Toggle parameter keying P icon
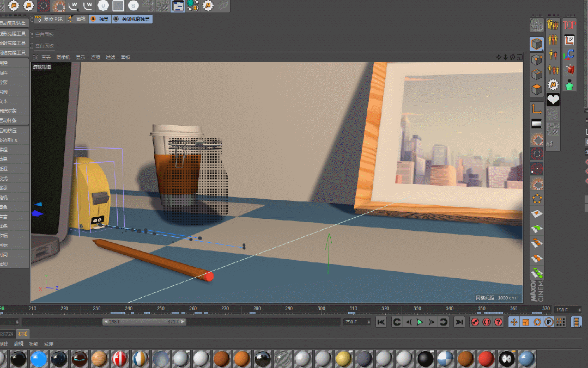The height and width of the screenshot is (368, 588). point(549,322)
